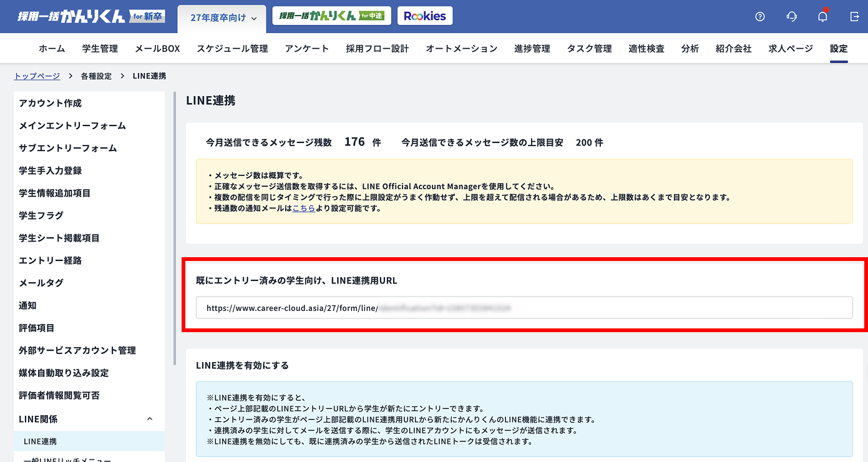Open 外部サービスアカウント管理 in sidebar
Screen dimensions: 868x462
tap(77, 350)
